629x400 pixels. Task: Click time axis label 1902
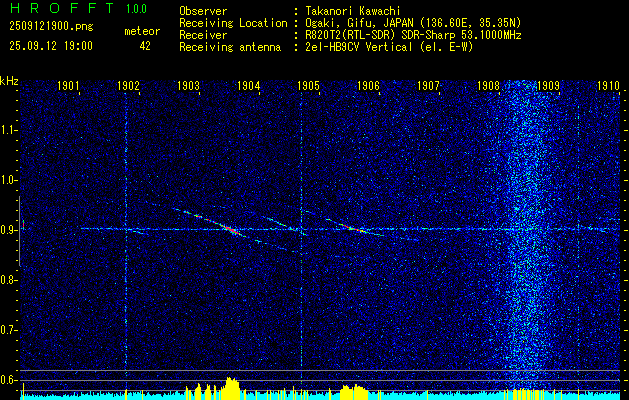coord(128,85)
